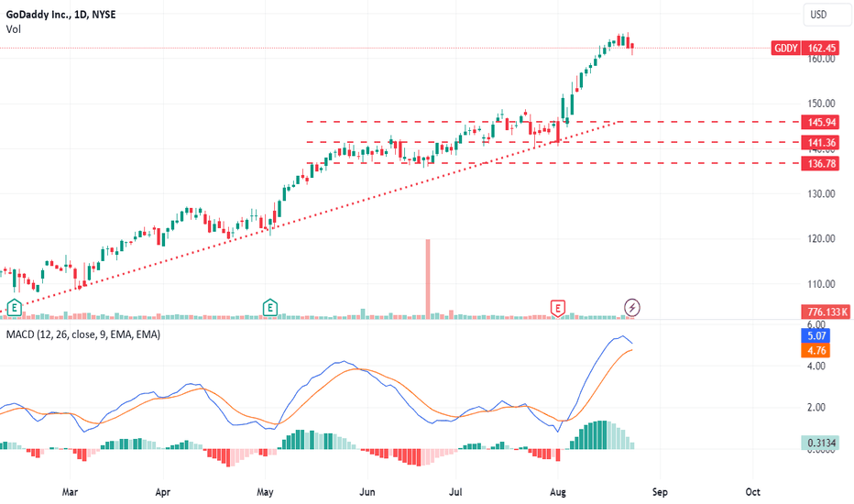Click the May earnings E marker
This screenshot has width=854, height=504.
click(x=270, y=308)
